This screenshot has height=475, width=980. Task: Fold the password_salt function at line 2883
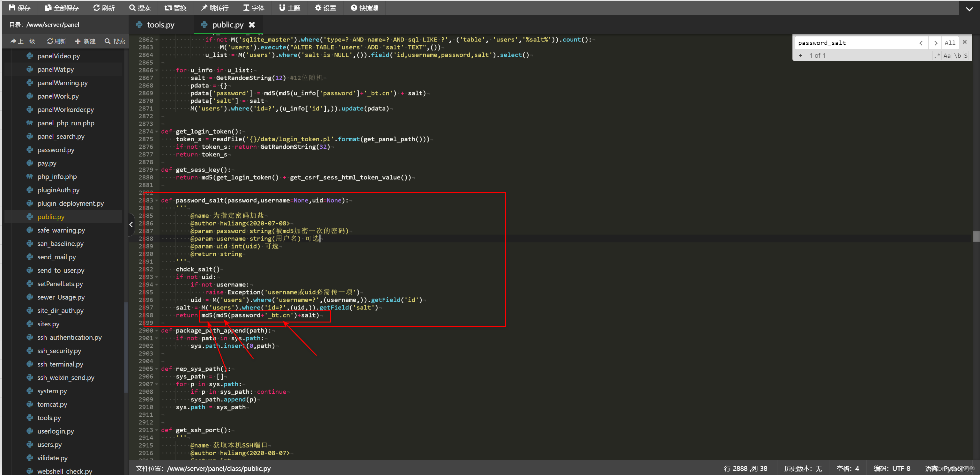157,200
